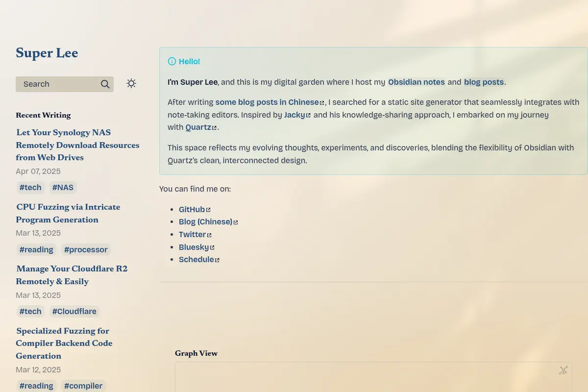Image resolution: width=588 pixels, height=392 pixels.
Task: Open the global graph icon in Graph View
Action: coord(563,370)
